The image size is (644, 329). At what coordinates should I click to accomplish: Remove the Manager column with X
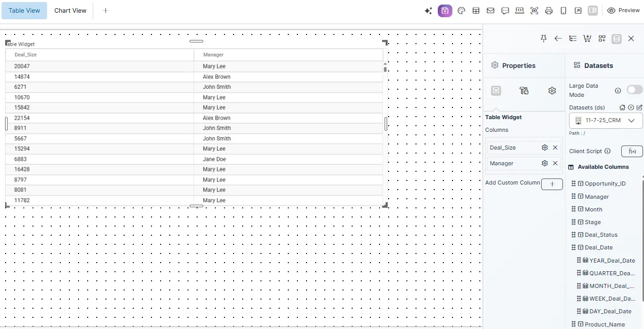[555, 163]
